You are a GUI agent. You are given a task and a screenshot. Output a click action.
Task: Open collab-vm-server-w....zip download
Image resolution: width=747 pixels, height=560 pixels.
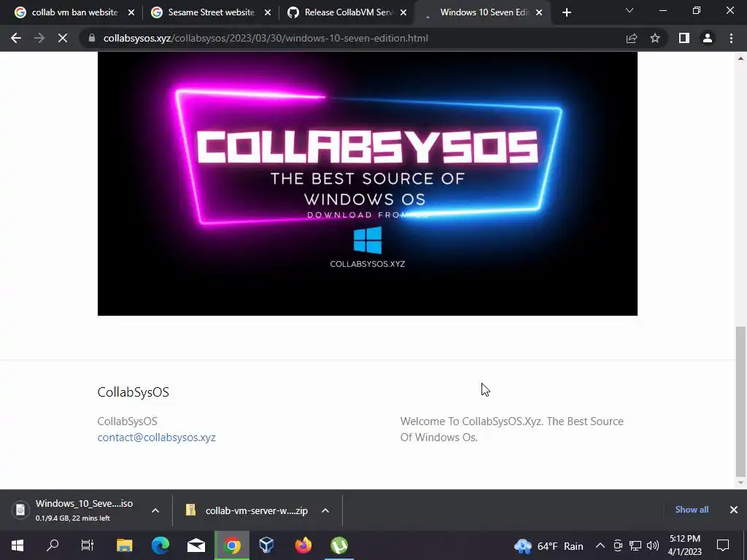coord(248,510)
